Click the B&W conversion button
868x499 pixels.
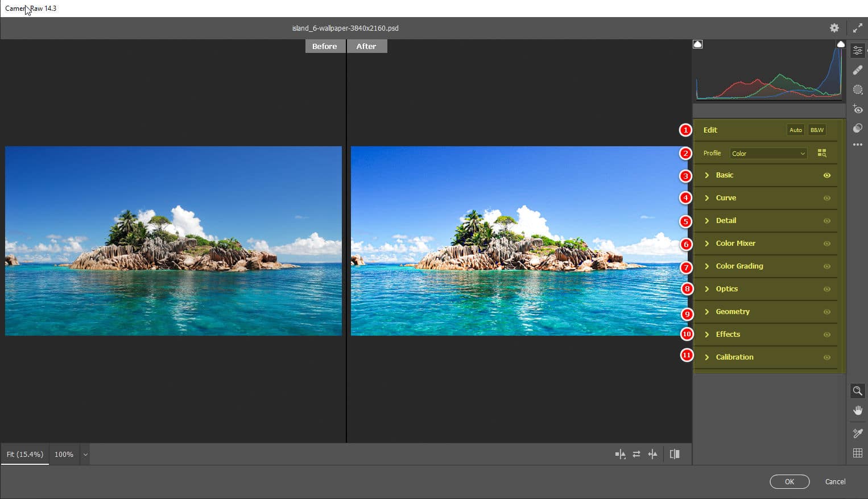817,130
